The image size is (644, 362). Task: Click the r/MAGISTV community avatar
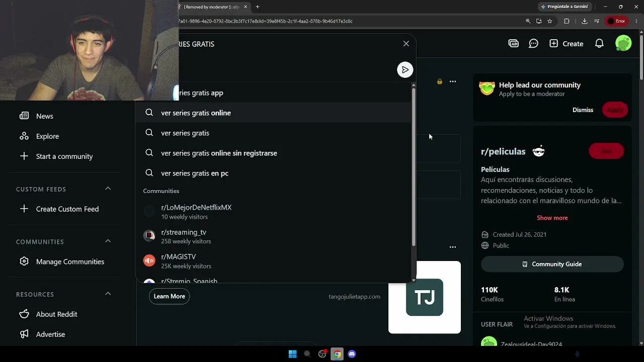(x=149, y=260)
